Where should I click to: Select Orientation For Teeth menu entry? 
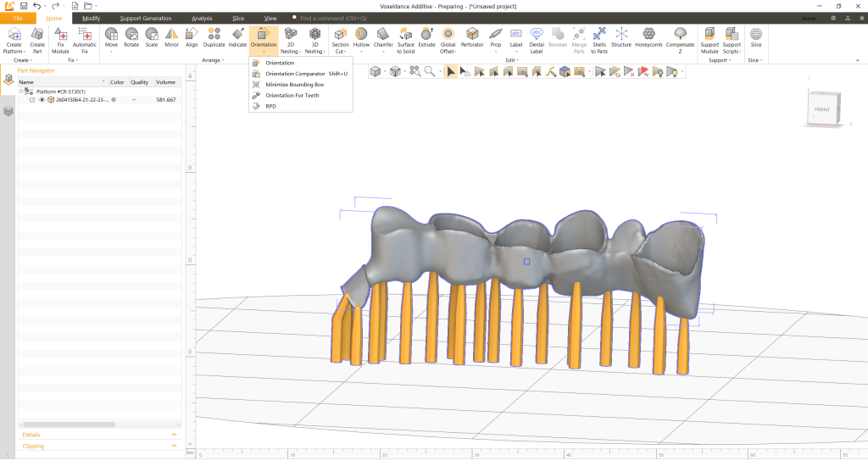coord(292,96)
